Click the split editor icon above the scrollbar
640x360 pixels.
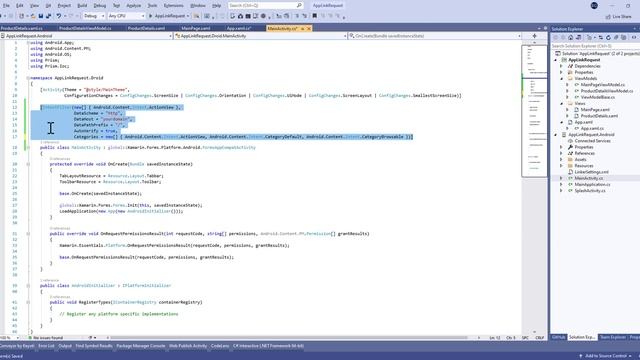535,36
